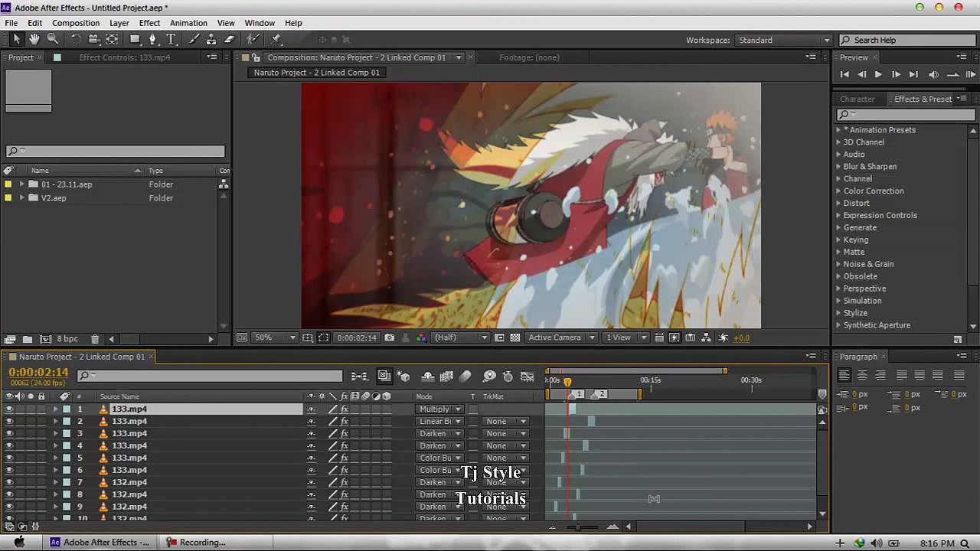
Task: Click the Search Help field
Action: pyautogui.click(x=906, y=40)
